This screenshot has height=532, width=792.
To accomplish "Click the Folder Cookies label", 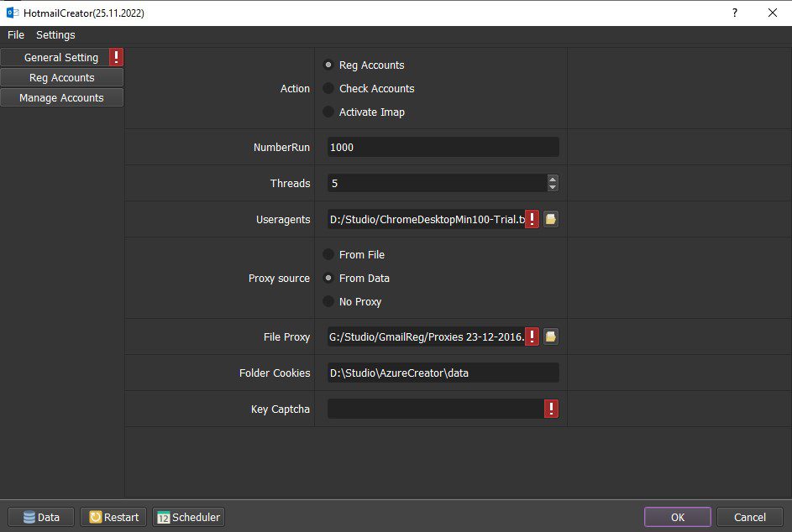I will click(275, 373).
